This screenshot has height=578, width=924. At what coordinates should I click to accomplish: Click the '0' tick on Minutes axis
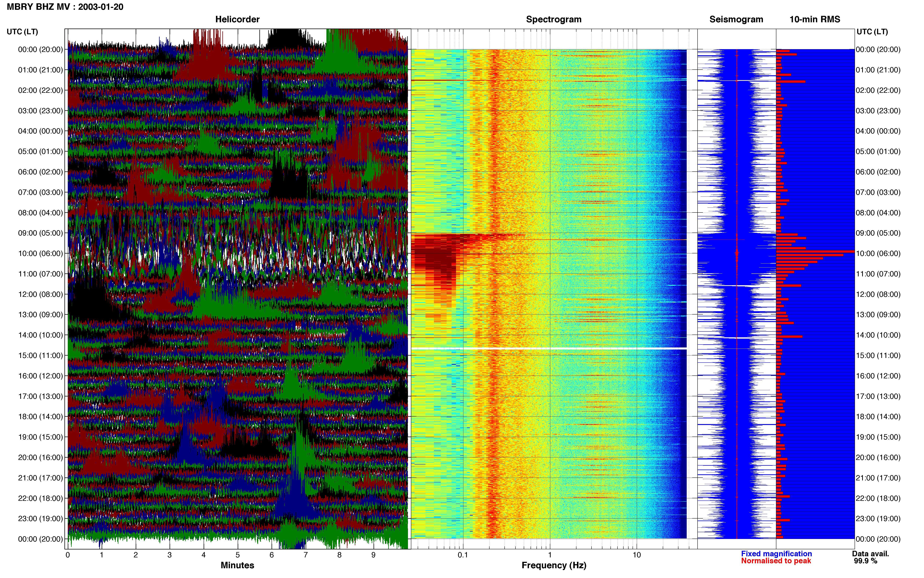coord(68,555)
